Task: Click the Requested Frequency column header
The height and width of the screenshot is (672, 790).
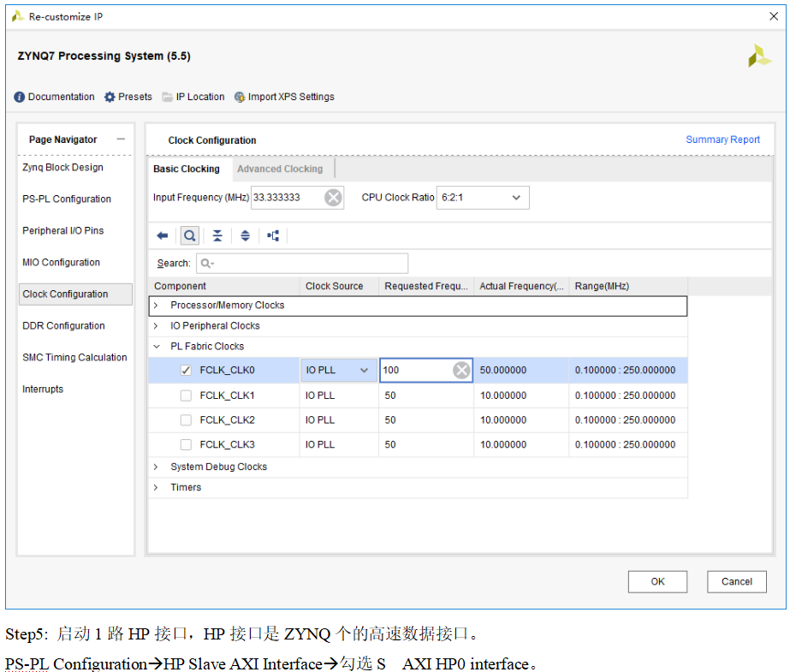Action: pos(426,286)
